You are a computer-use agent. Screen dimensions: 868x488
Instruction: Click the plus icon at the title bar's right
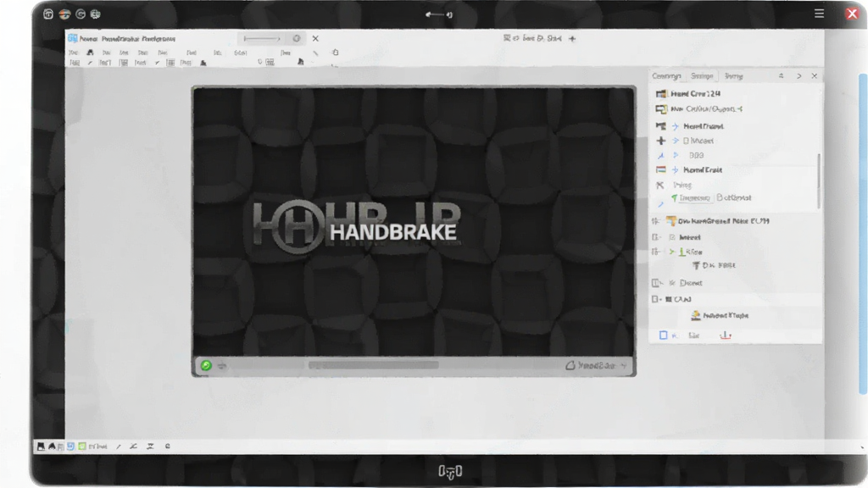572,39
